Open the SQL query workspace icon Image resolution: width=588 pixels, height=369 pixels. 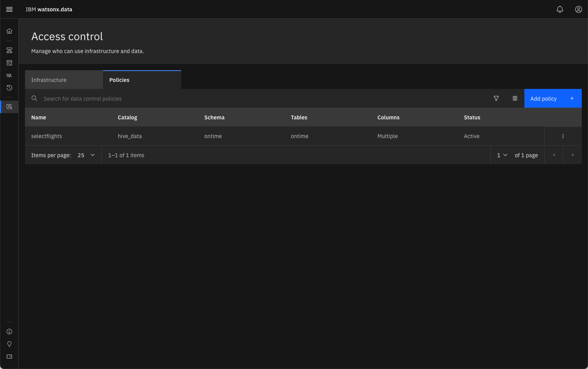(x=9, y=75)
